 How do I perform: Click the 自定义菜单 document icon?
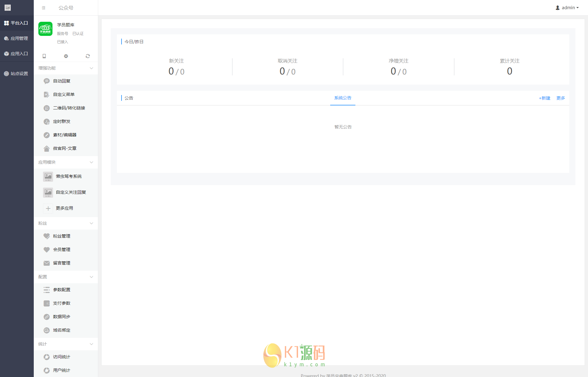pyautogui.click(x=47, y=95)
